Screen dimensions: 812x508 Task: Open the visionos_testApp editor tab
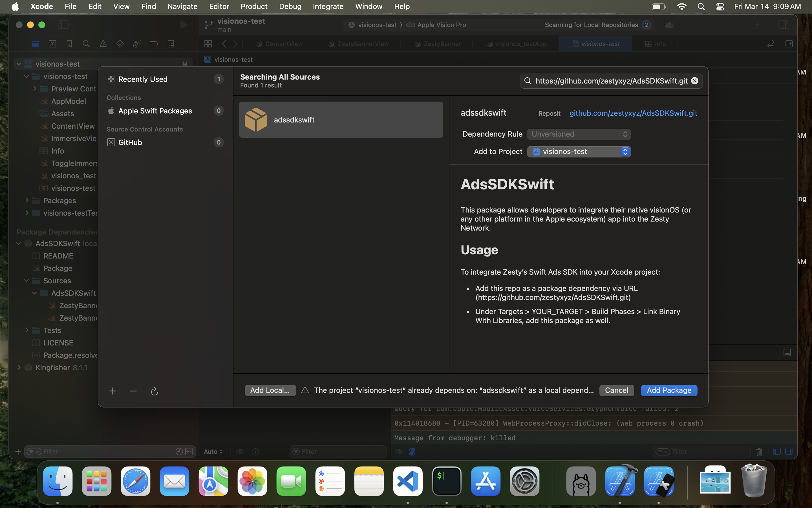point(517,44)
